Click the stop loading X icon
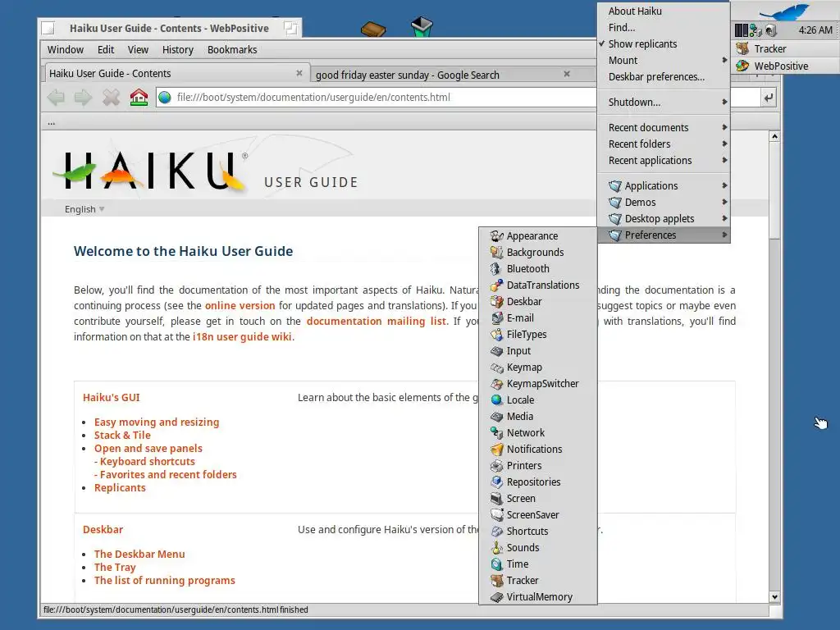840x630 pixels. coord(111,98)
